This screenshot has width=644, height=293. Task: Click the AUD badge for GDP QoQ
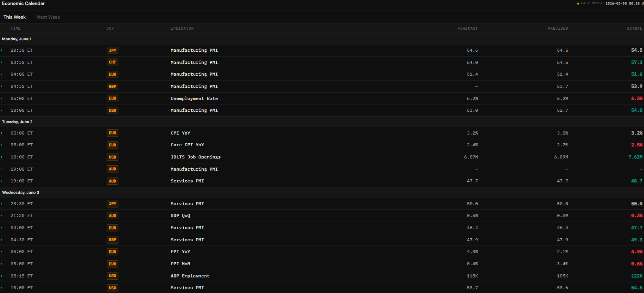(x=113, y=215)
